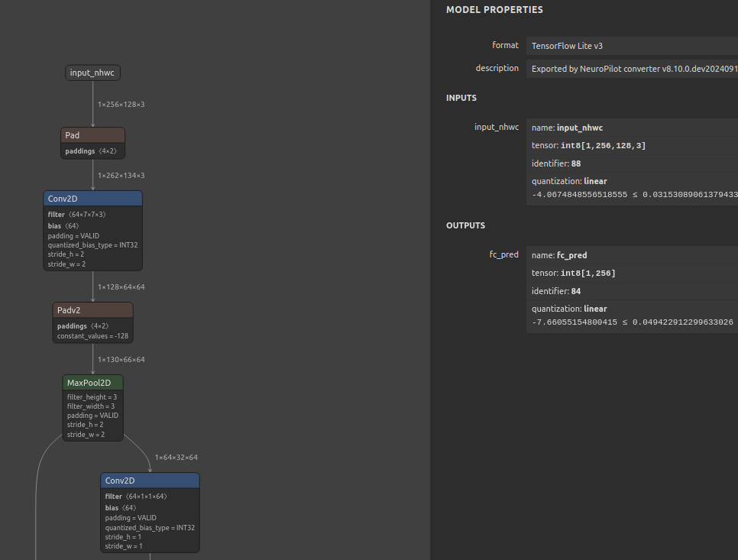Select constant_values = -128 in Padv2

(92, 336)
